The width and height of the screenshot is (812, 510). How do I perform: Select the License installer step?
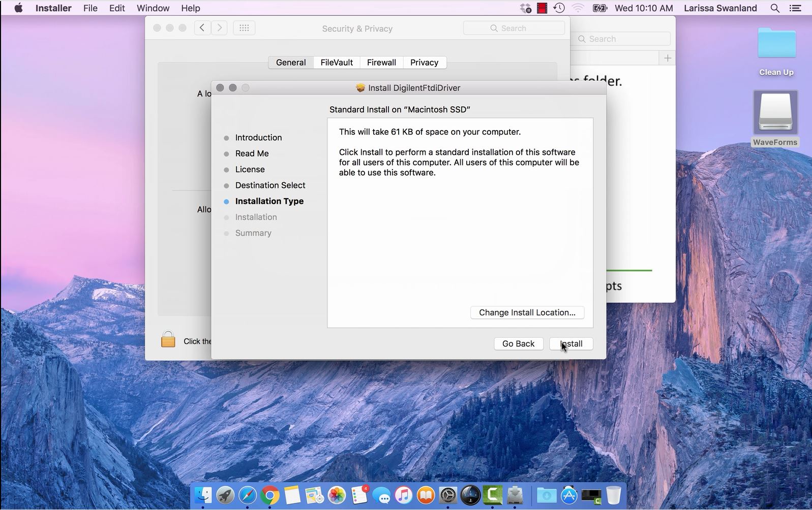[250, 169]
